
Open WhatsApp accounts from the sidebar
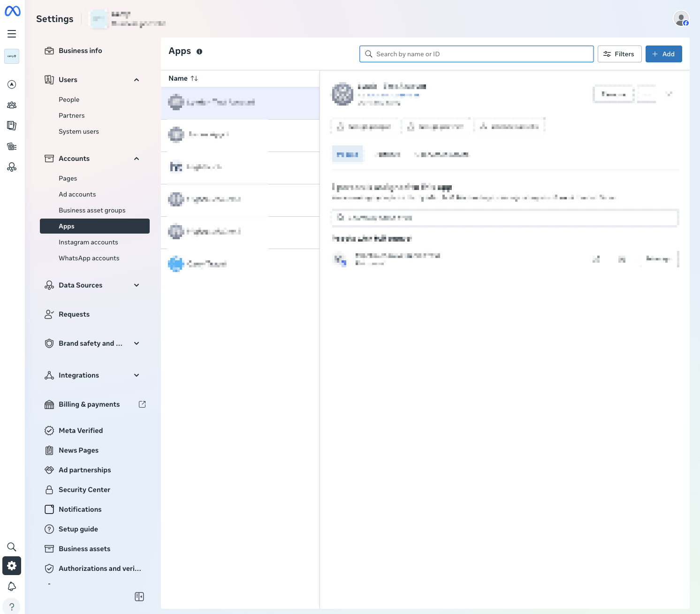click(89, 258)
